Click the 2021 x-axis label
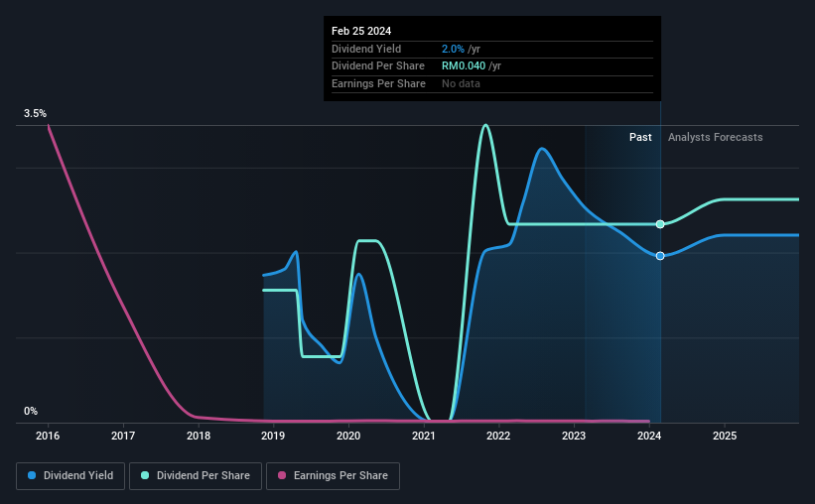Image resolution: width=815 pixels, height=504 pixels. 424,436
